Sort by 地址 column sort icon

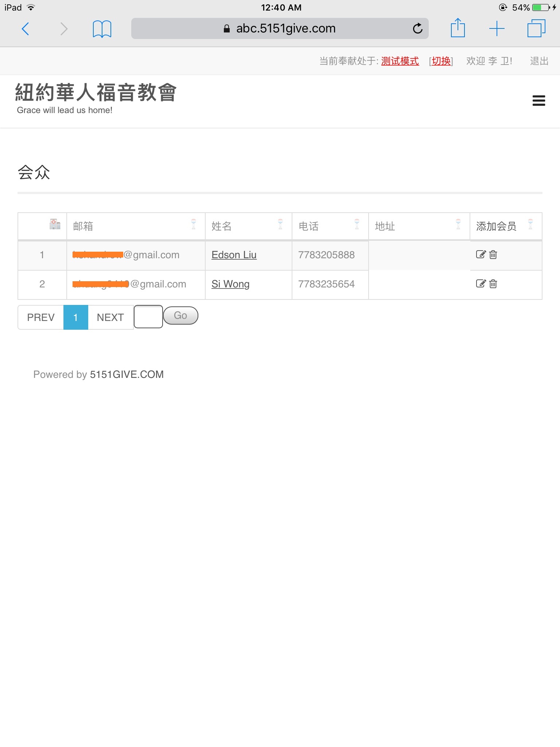tap(458, 224)
